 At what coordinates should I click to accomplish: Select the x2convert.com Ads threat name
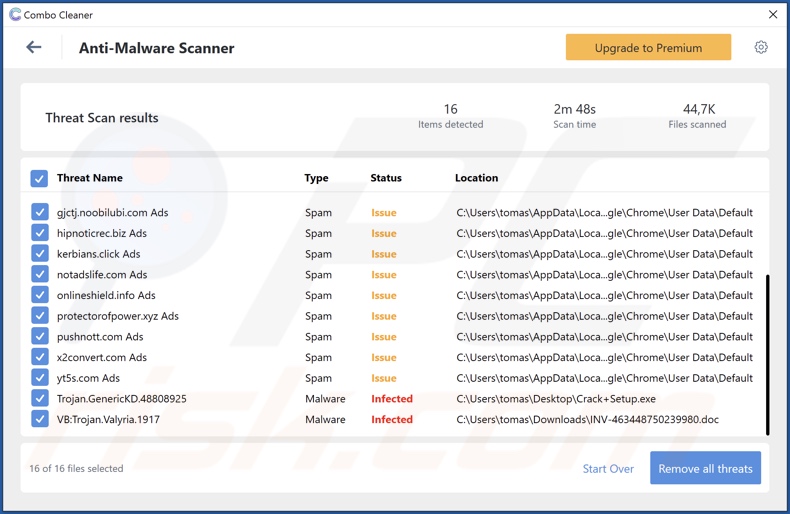coord(102,357)
